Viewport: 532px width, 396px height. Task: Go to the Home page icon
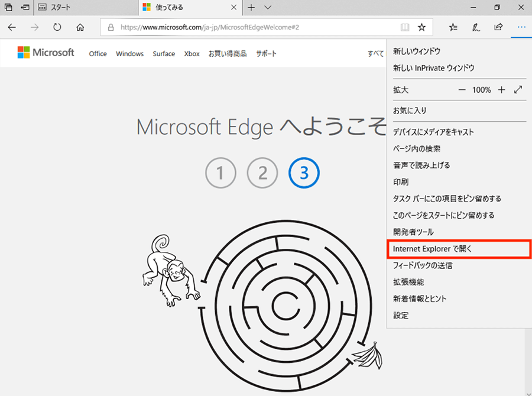coord(80,27)
